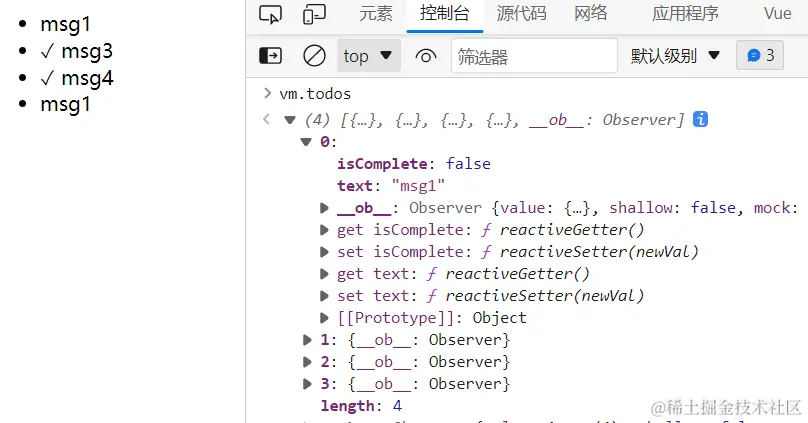Toggle the device toolbar emulation icon

click(314, 14)
